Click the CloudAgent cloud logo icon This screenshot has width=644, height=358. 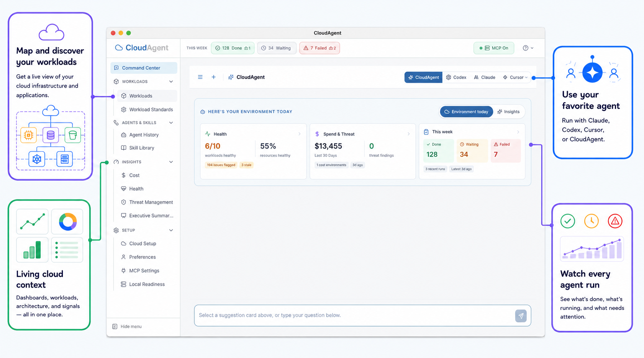click(x=119, y=47)
